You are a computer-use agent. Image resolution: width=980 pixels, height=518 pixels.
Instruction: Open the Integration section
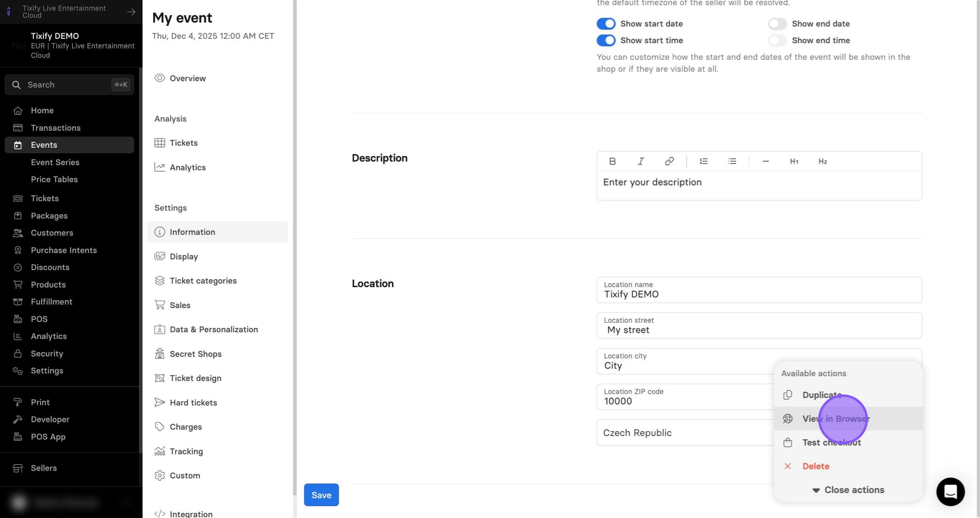(217, 514)
